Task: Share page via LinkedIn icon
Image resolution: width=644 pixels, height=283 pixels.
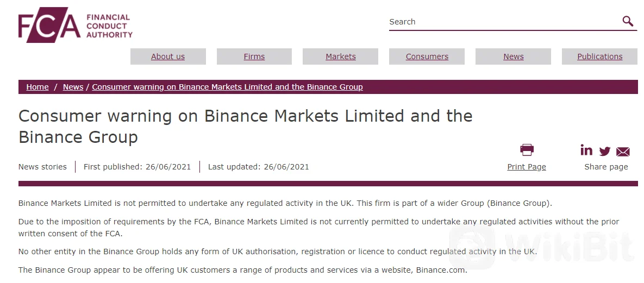Action: pyautogui.click(x=586, y=150)
